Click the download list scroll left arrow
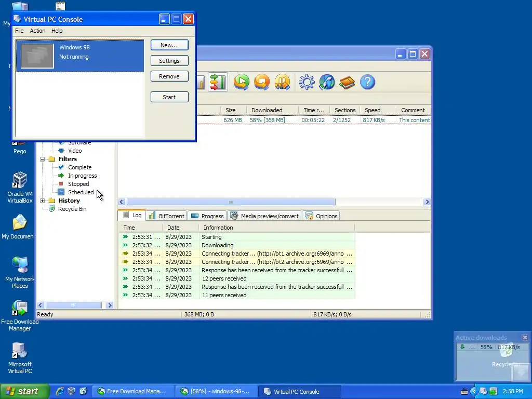The height and width of the screenshot is (399, 532). pyautogui.click(x=122, y=202)
